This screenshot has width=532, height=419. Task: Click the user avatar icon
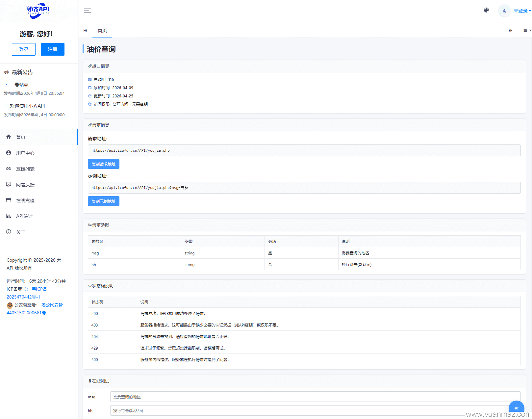504,11
